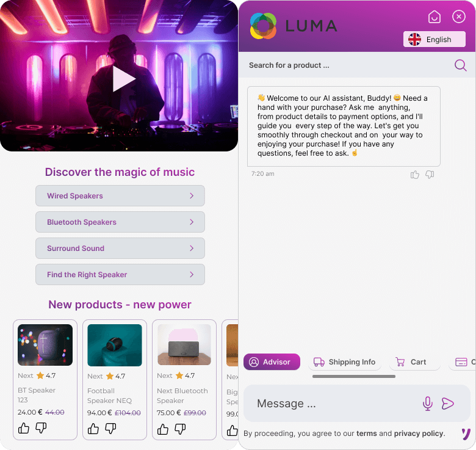Screen dimensions: 476x450
Task: Switch to the Shipping Info tab
Action: 345,361
